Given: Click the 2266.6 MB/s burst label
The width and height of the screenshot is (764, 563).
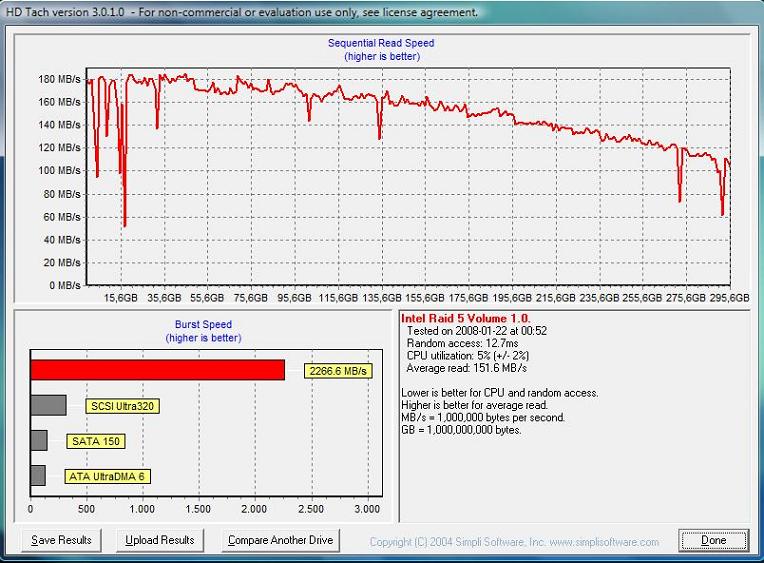Looking at the screenshot, I should click(x=338, y=371).
